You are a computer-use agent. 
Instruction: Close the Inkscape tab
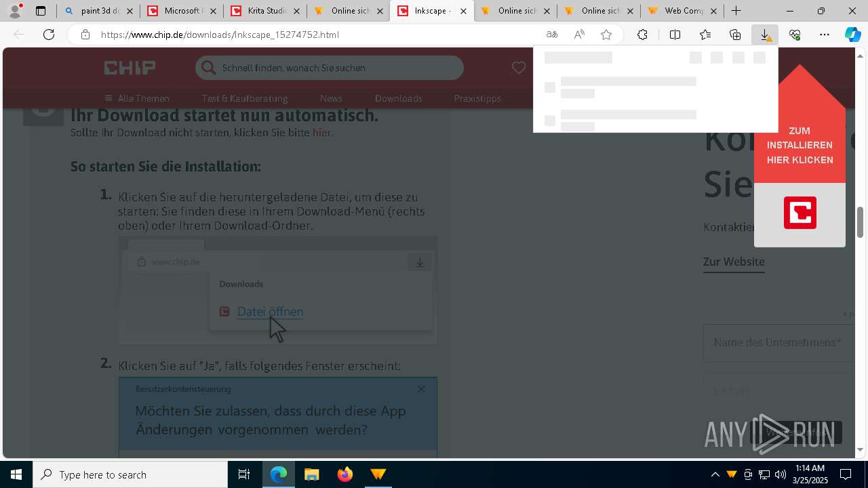pos(464,11)
